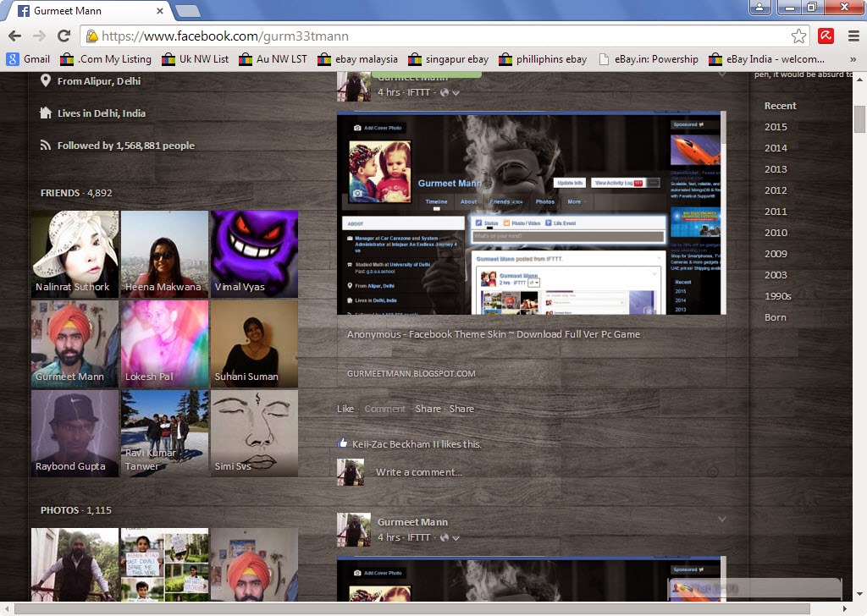Open the Chrome hamburger menu
The width and height of the screenshot is (867, 616).
[x=853, y=36]
